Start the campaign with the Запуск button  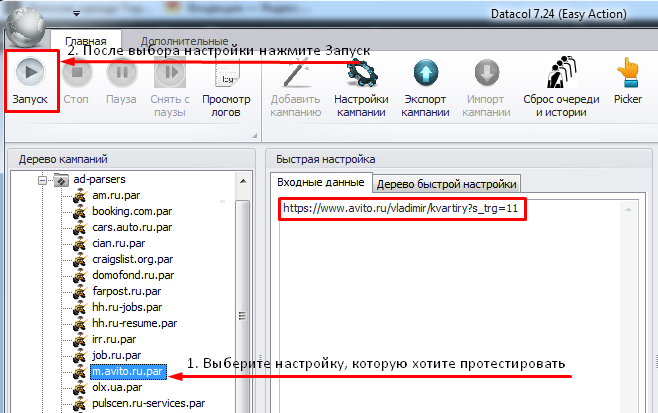tap(30, 81)
